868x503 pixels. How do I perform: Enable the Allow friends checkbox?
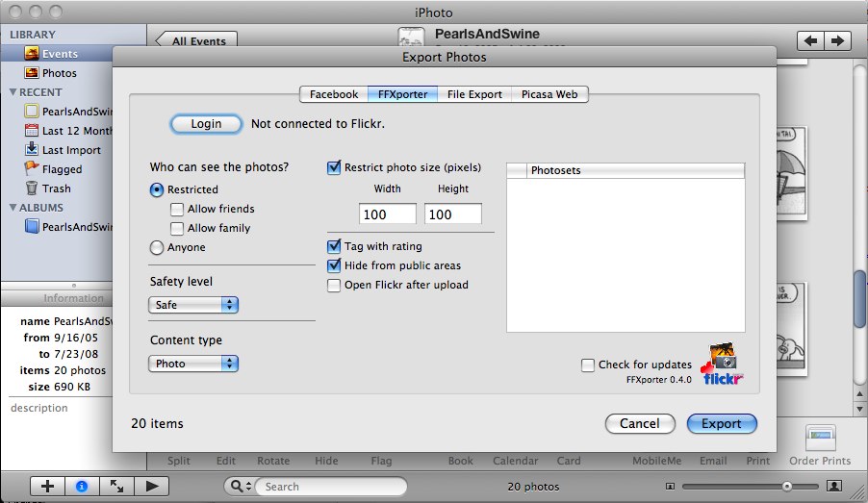(x=177, y=209)
